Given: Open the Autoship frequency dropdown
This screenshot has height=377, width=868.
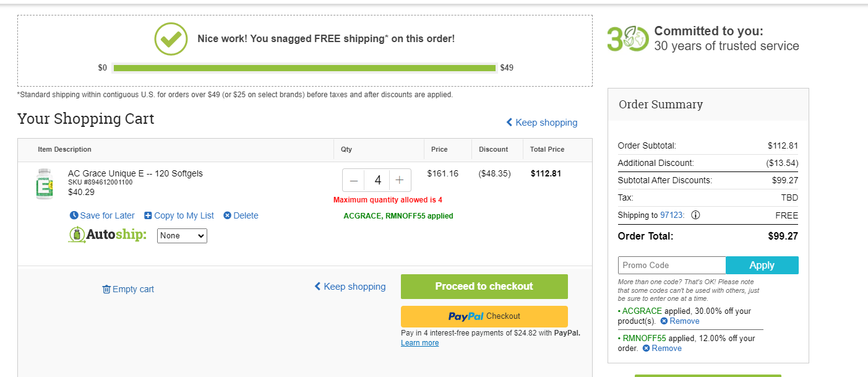Looking at the screenshot, I should [x=182, y=236].
